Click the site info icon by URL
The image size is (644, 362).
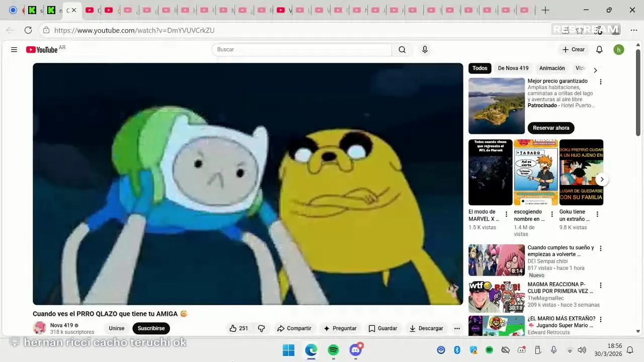(46, 30)
